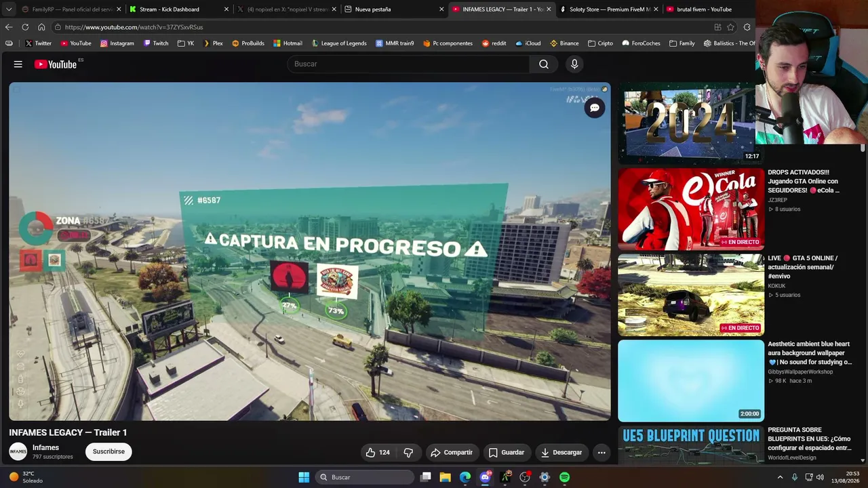Open the Infames channel name link
This screenshot has height=488, width=868.
[x=45, y=447]
